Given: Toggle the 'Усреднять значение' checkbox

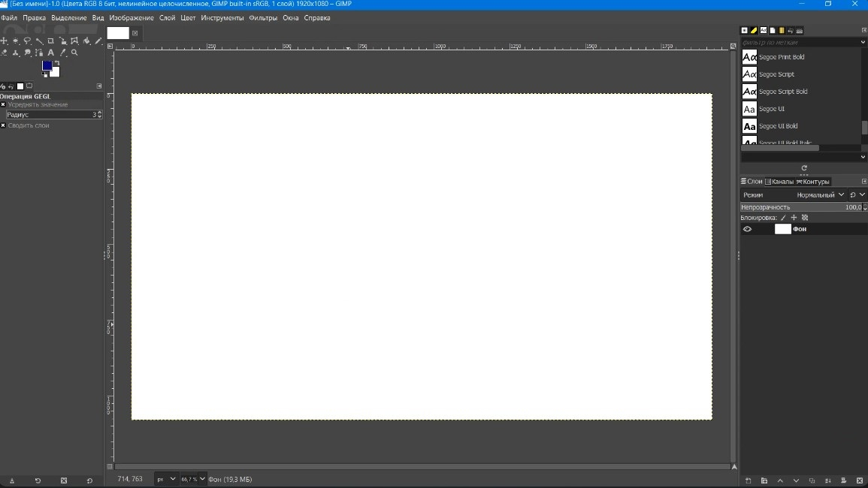Looking at the screenshot, I should click(x=3, y=104).
